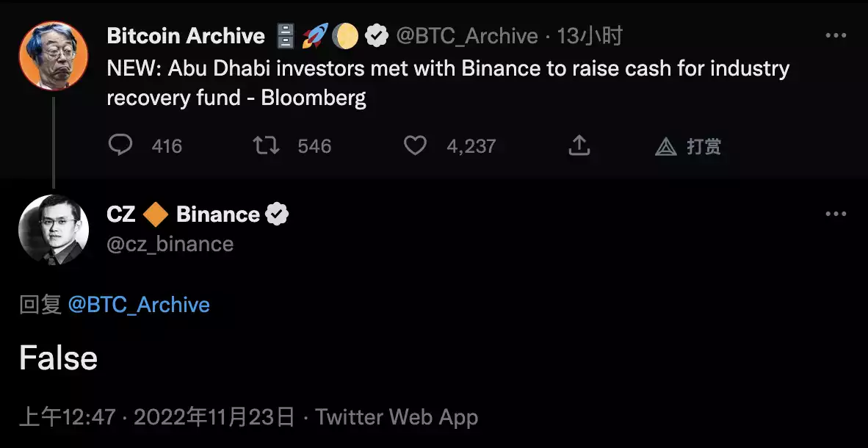Click the reply comment bubble icon
Image resolution: width=868 pixels, height=448 pixels.
point(120,145)
